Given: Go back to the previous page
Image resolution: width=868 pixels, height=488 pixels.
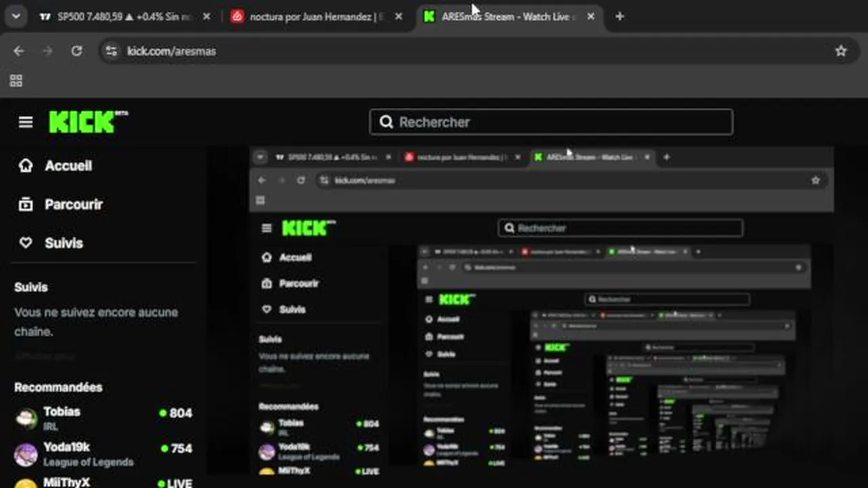Looking at the screenshot, I should pos(19,51).
